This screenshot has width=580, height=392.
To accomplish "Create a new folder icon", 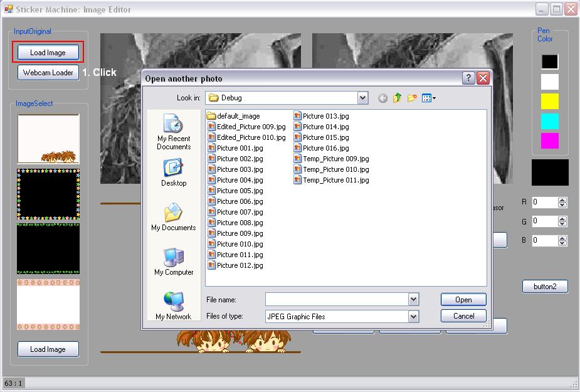I will [x=412, y=98].
